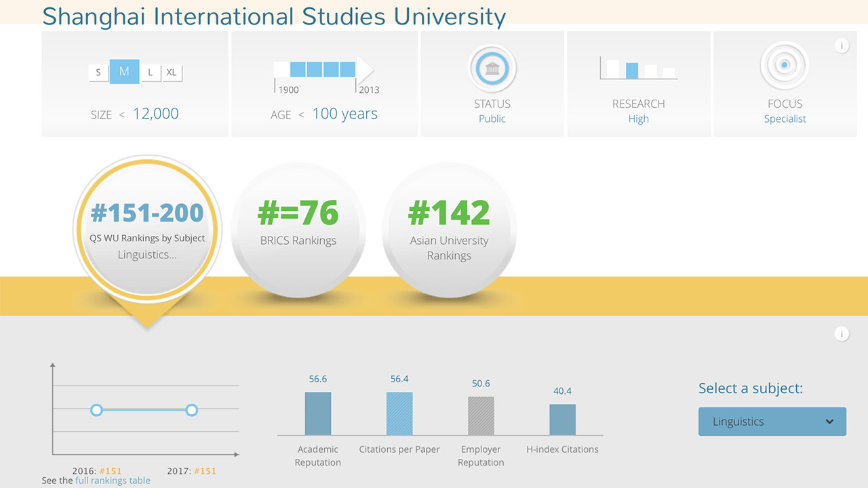
Task: Click the Public status building icon
Action: click(x=492, y=68)
